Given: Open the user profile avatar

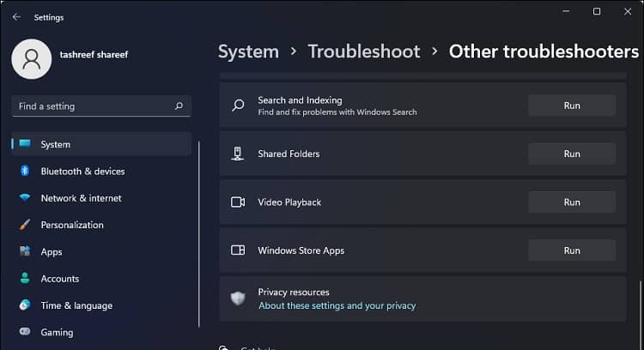Looking at the screenshot, I should [x=32, y=59].
